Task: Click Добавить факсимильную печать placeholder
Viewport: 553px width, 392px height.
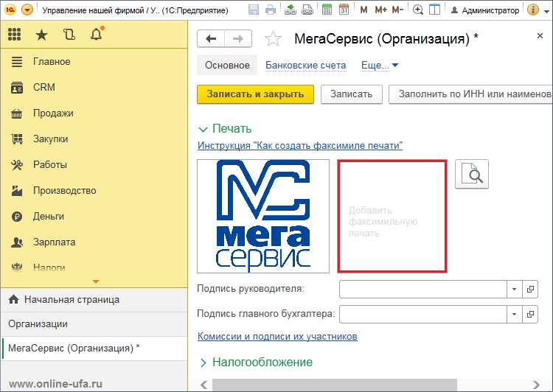Action: (392, 216)
